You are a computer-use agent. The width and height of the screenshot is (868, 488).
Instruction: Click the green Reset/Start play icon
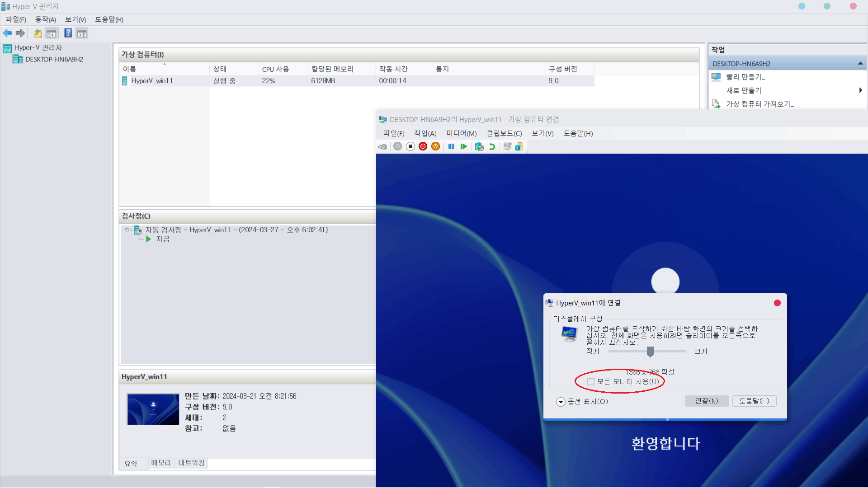pos(463,146)
